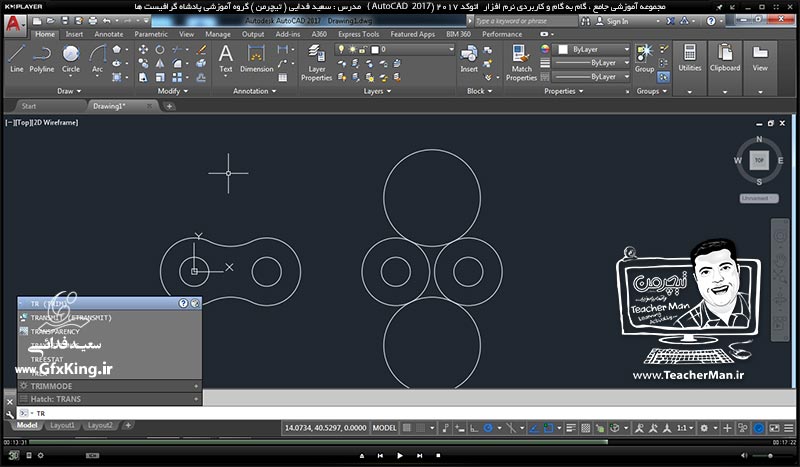800x467 pixels.
Task: Switch to the Insert ribbon tab
Action: pos(74,34)
